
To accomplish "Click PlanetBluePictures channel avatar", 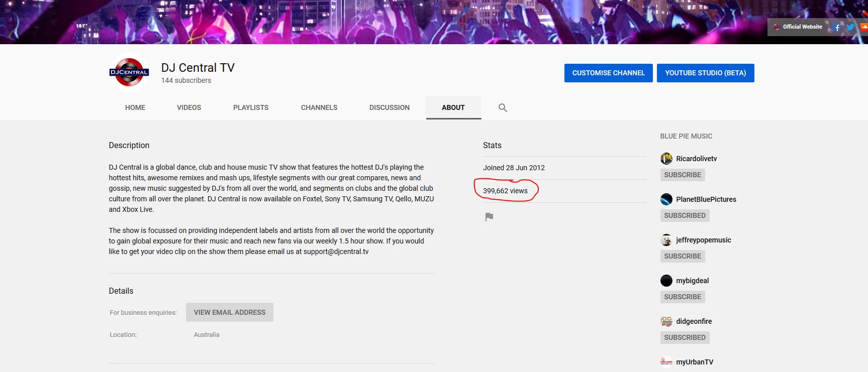I will [666, 199].
